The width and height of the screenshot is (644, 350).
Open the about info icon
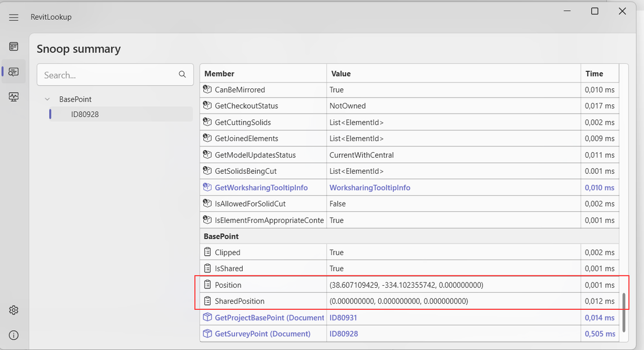coord(14,336)
